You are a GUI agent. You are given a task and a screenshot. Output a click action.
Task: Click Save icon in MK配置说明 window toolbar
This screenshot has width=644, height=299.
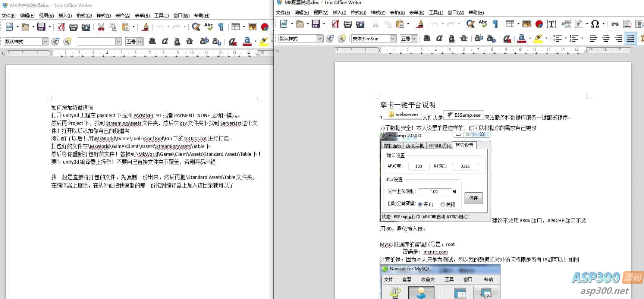(x=316, y=24)
